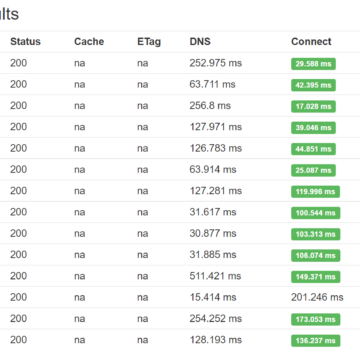Select the 29.588 ms connect badge
This screenshot has height=360, width=360.
pyautogui.click(x=313, y=64)
